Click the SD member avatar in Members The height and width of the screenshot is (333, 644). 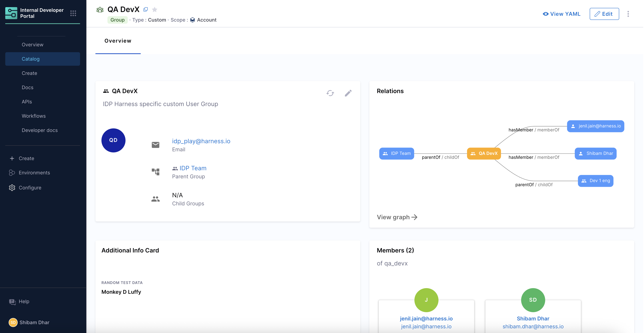click(533, 300)
